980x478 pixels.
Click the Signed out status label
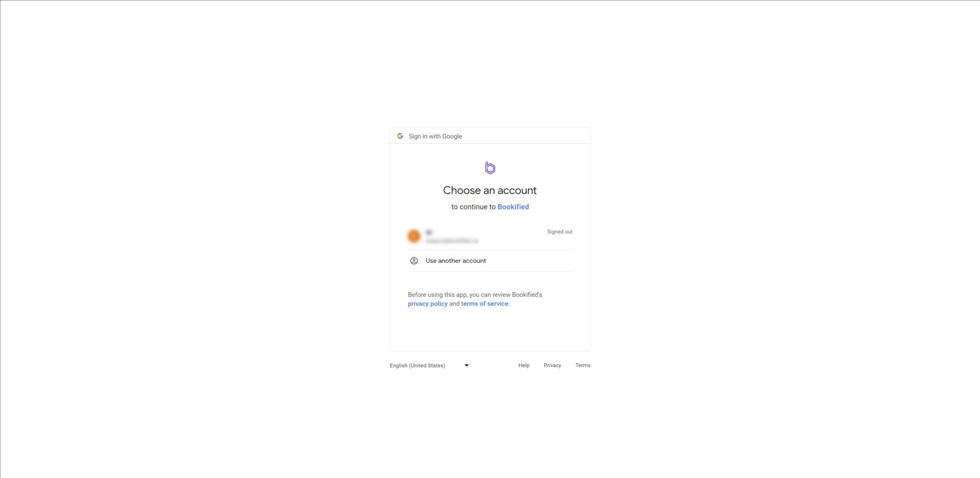560,232
